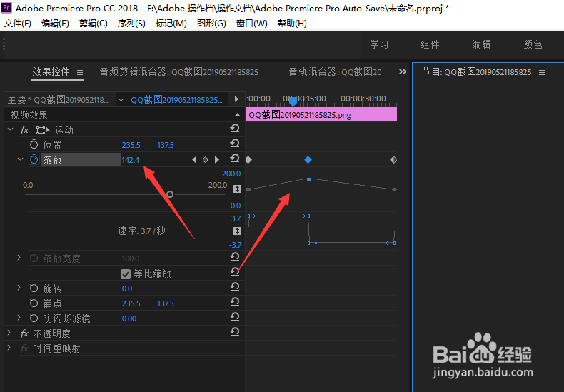Screen dimensions: 564x392
Task: Reset the 防闪烁滤镜 parameter
Action: pos(235,316)
